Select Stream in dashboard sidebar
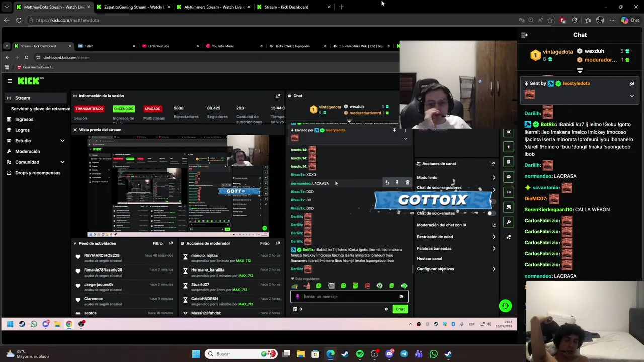This screenshot has height=362, width=644. [35, 98]
